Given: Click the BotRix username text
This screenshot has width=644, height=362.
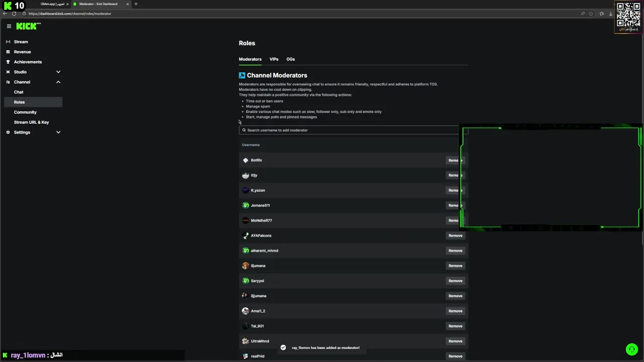Looking at the screenshot, I should tap(257, 160).
